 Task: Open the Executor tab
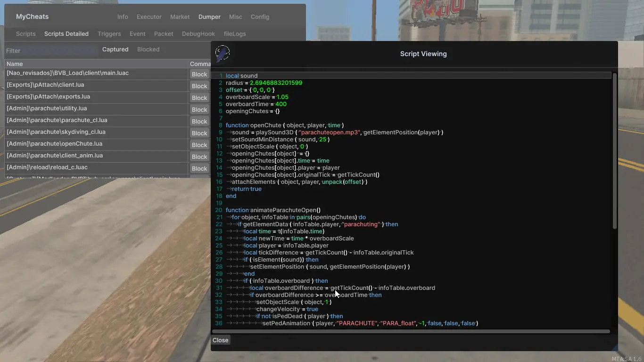pos(149,16)
